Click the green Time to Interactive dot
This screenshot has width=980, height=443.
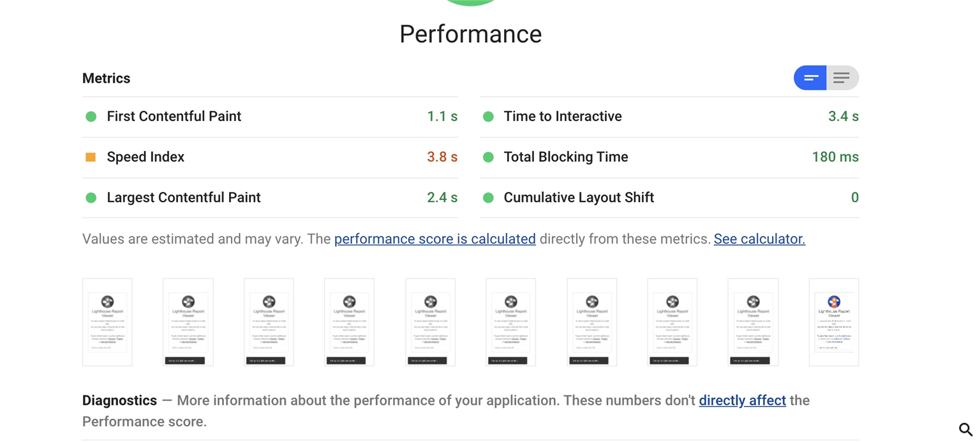point(488,117)
